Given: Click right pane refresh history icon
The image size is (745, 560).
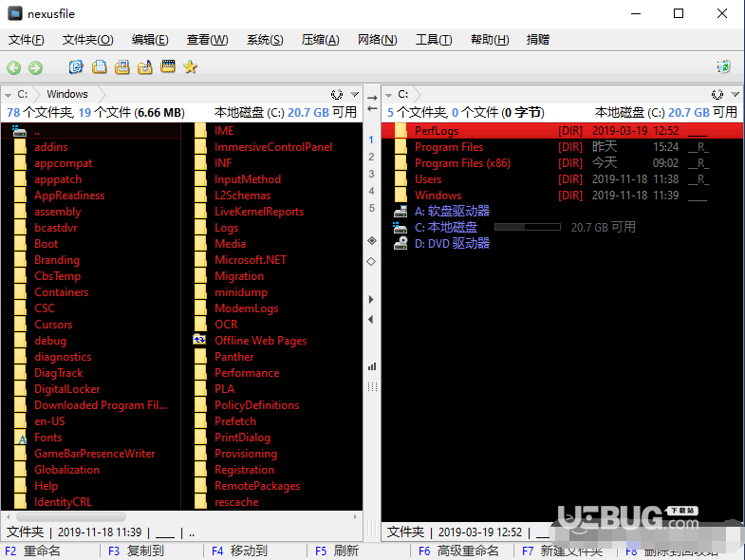Looking at the screenshot, I should pos(717,94).
